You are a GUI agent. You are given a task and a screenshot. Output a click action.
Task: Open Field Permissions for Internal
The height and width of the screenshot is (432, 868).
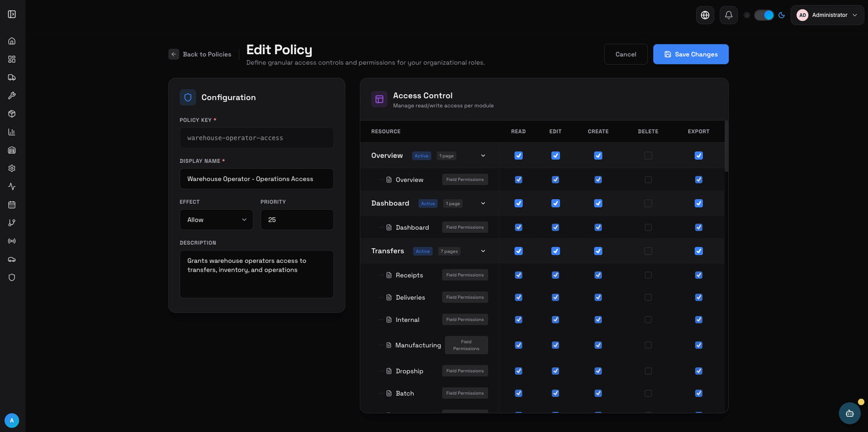pos(465,320)
